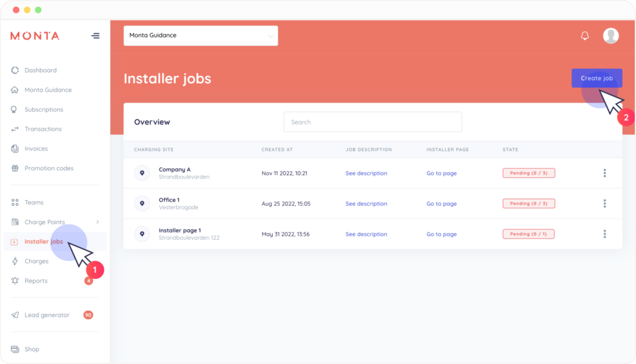Click Pending (0 / 3) badge for Office 1

529,203
